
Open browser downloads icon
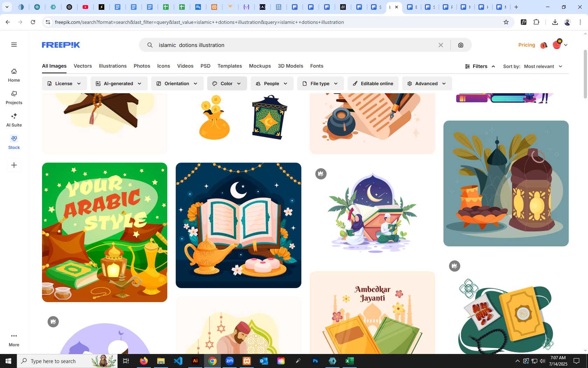(x=555, y=22)
